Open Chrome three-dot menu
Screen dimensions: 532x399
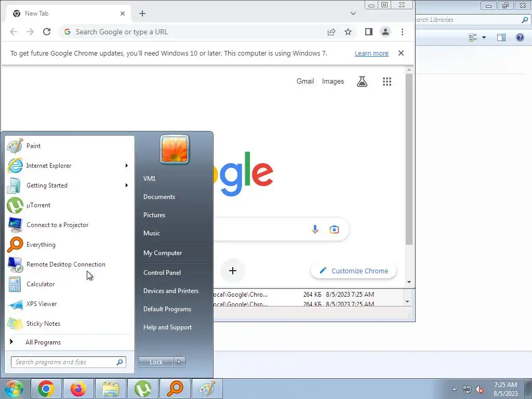(x=403, y=32)
